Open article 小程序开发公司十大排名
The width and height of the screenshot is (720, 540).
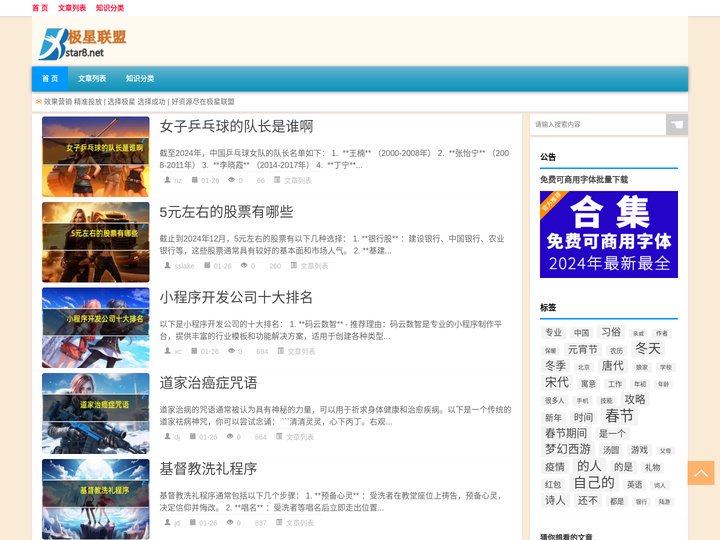(236, 297)
